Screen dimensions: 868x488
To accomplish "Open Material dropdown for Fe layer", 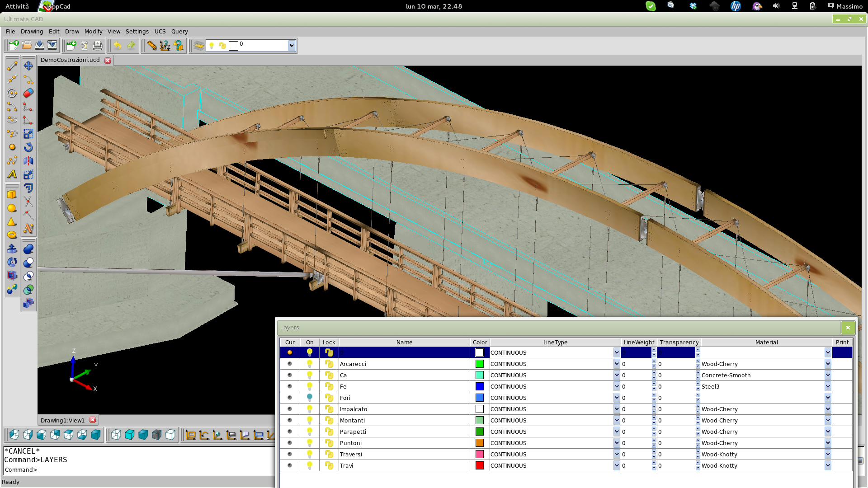I will (x=828, y=386).
